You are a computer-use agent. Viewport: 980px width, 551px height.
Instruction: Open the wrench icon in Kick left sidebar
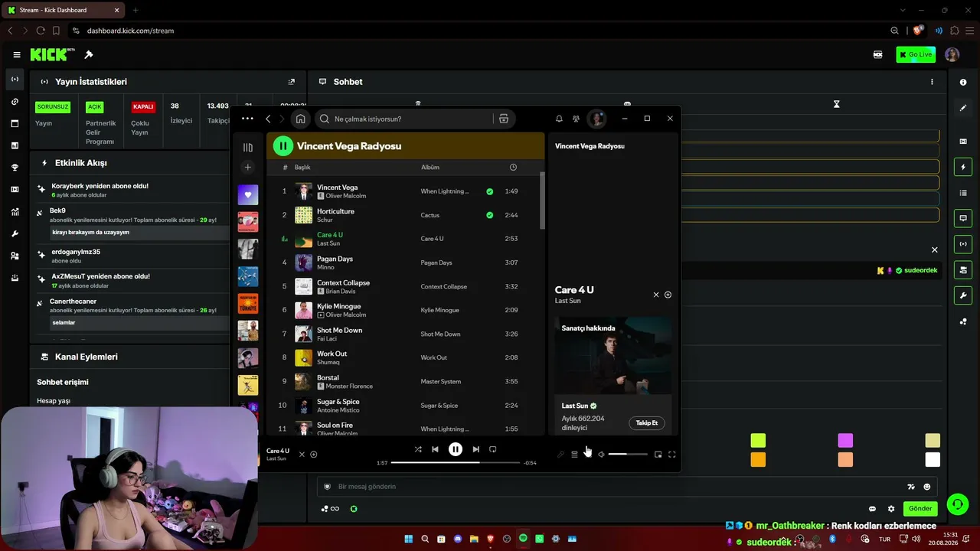point(15,234)
